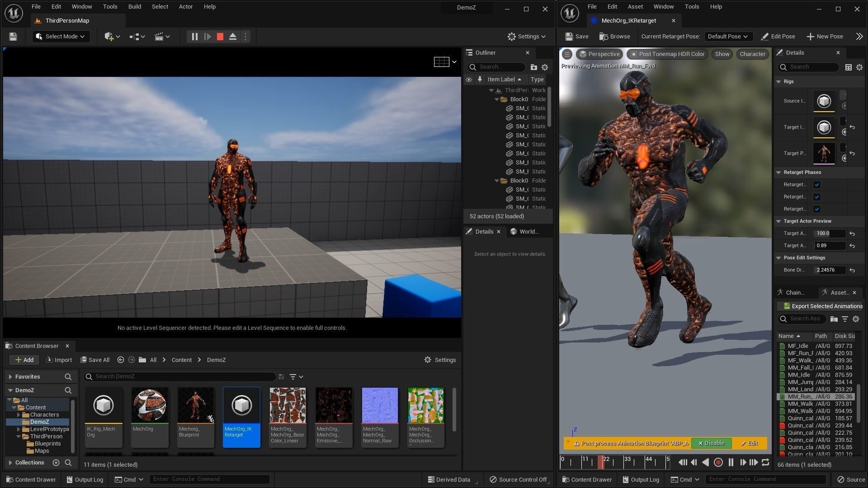This screenshot has height=488, width=868.
Task: Switch to the World Settings tab
Action: [x=525, y=232]
